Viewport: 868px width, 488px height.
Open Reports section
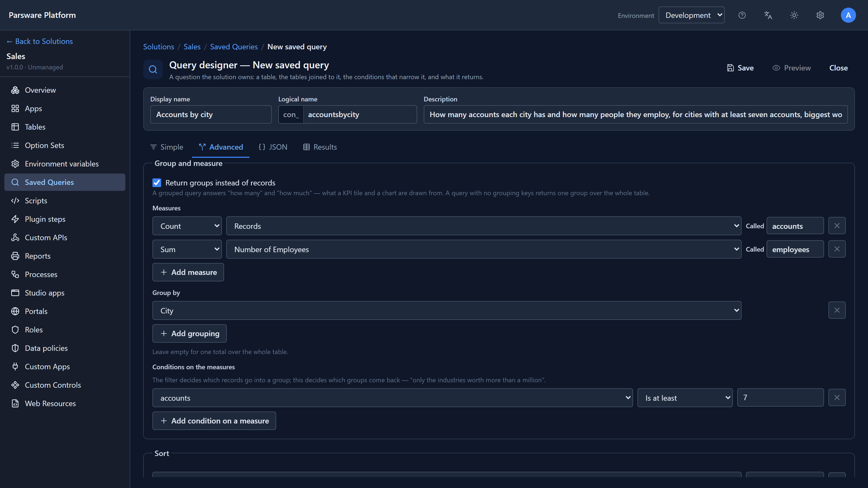(x=65, y=256)
